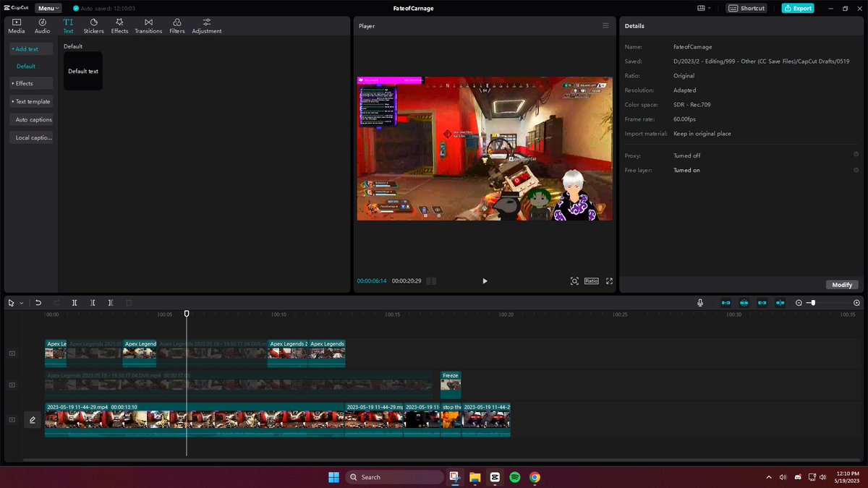
Task: Toggle the player scope/screenshot icon
Action: coord(574,281)
